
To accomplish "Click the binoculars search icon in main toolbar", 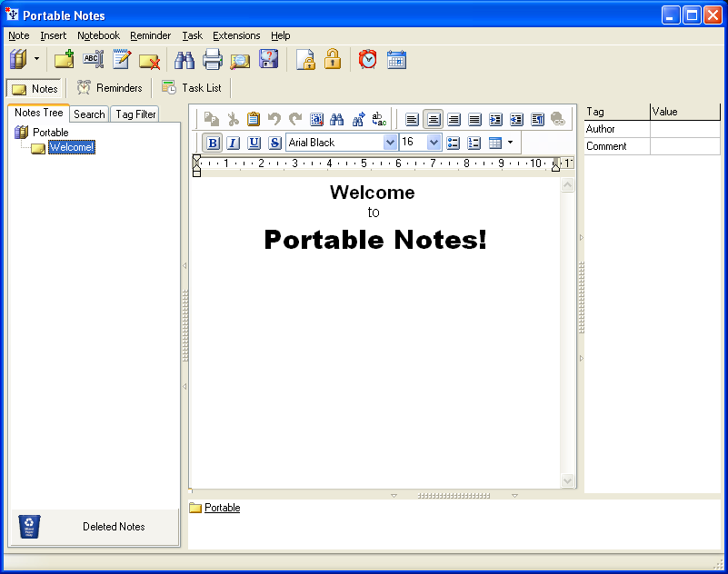I will pyautogui.click(x=184, y=60).
